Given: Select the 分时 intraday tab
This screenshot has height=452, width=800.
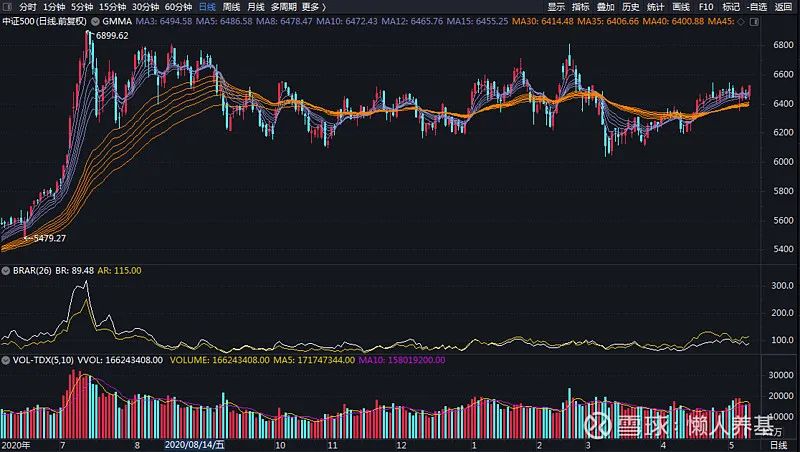Looking at the screenshot, I should pyautogui.click(x=28, y=7).
